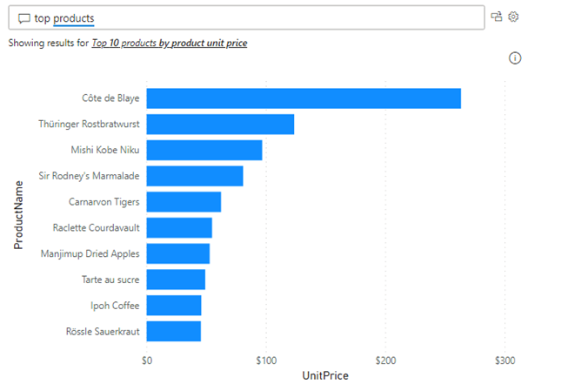The image size is (588, 391).
Task: Click the 'Manjimup Dried Apples' axis label
Action: tap(90, 254)
